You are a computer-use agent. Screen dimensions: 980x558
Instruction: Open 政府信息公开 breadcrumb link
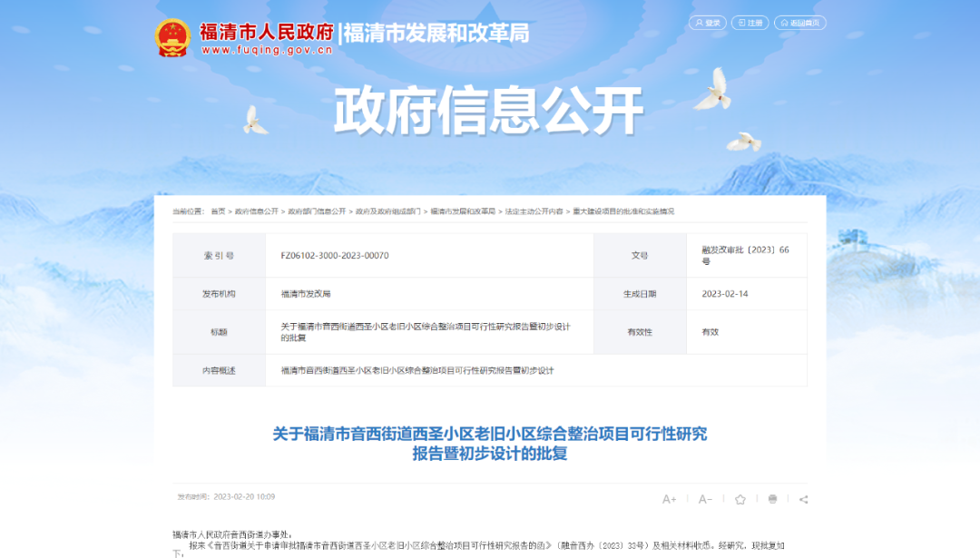(257, 211)
